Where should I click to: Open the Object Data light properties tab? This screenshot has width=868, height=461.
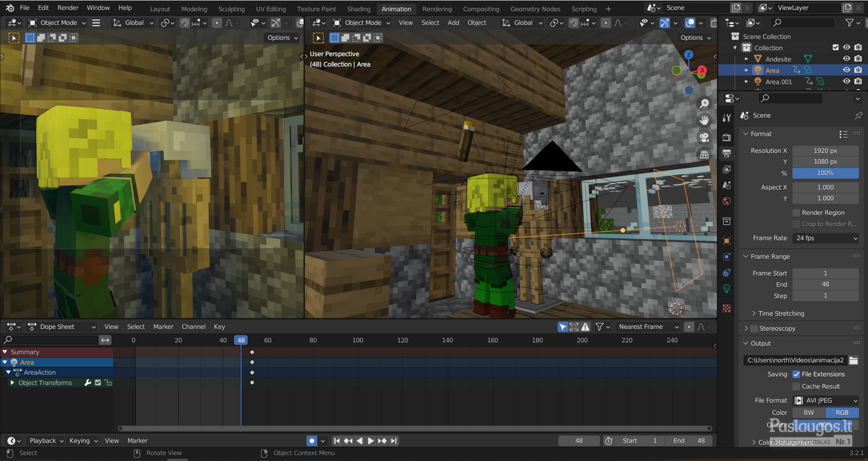pyautogui.click(x=727, y=289)
